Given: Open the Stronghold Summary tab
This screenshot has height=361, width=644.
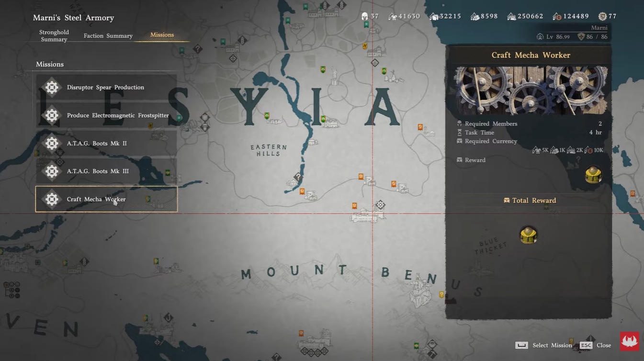Looking at the screenshot, I should pos(54,35).
